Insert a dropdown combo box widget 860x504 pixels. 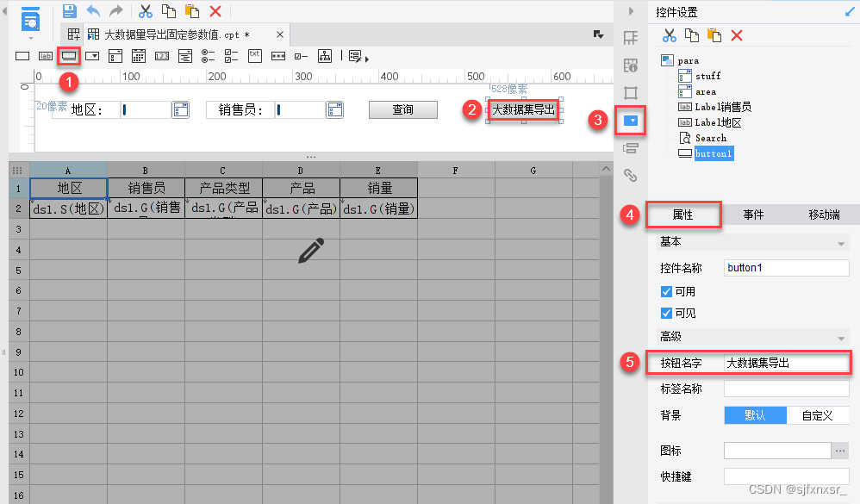point(92,56)
